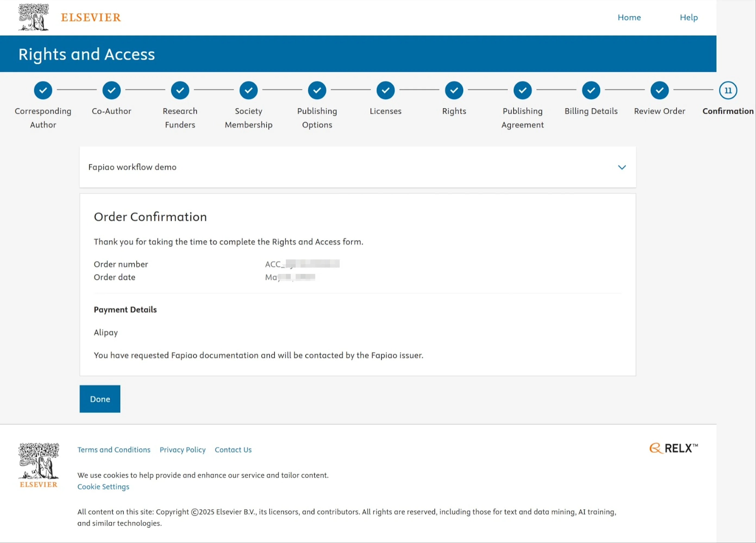Click step 11 Confirmation circle
This screenshot has height=543, width=756.
point(728,90)
